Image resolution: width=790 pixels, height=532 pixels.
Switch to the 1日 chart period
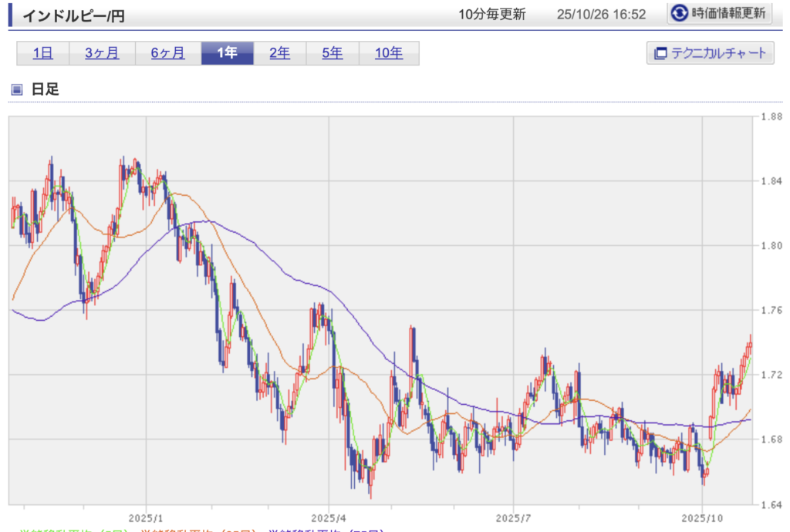point(42,53)
